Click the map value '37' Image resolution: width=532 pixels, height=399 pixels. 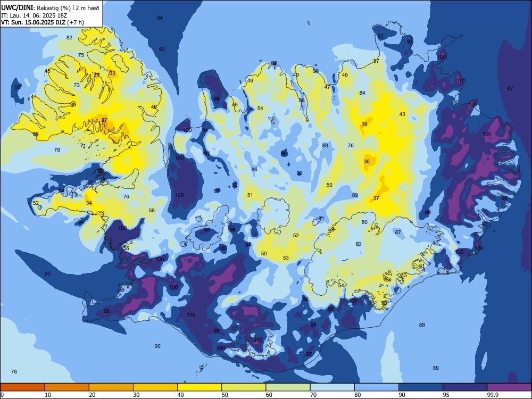pyautogui.click(x=376, y=198)
